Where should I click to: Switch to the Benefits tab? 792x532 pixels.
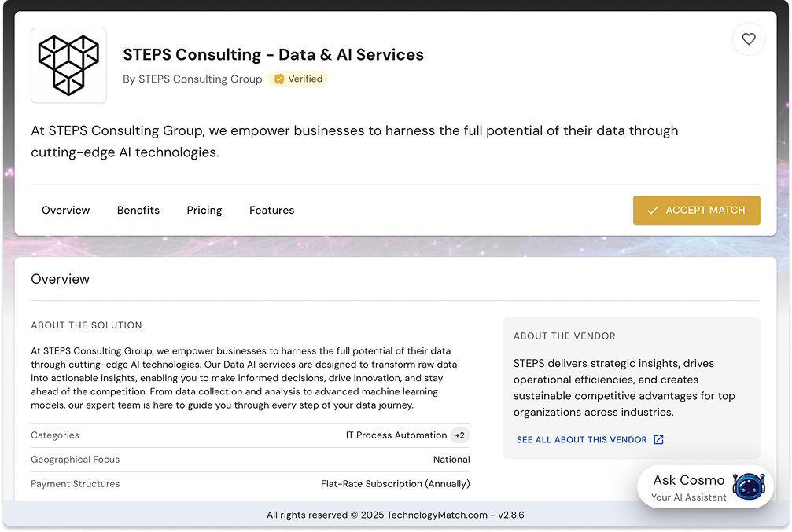pos(138,210)
